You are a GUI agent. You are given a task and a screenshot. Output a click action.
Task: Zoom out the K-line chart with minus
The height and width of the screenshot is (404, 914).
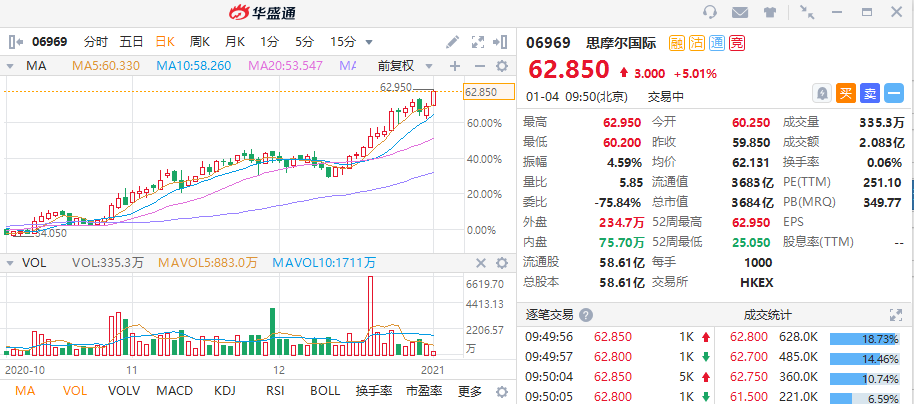(479, 66)
